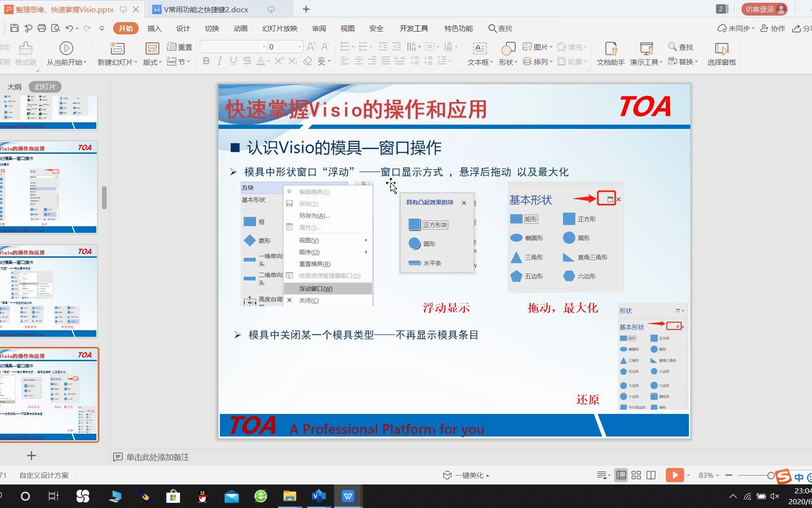The height and width of the screenshot is (508, 812).
Task: Click slide panel vertical scrollbar
Action: (x=104, y=198)
